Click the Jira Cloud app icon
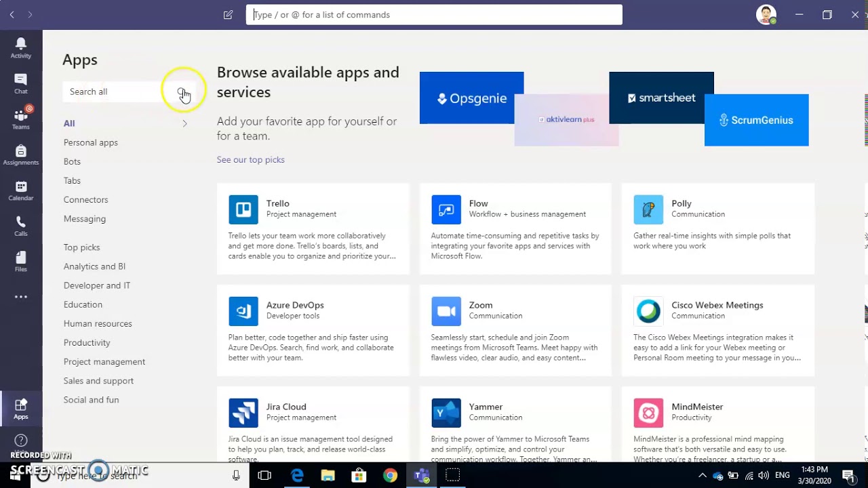Screen dimensions: 868x488 [243, 413]
